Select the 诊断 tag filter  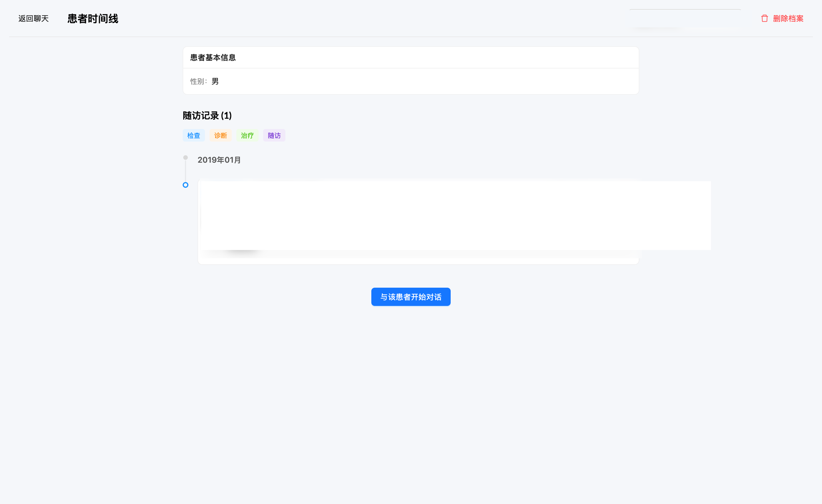pos(221,136)
